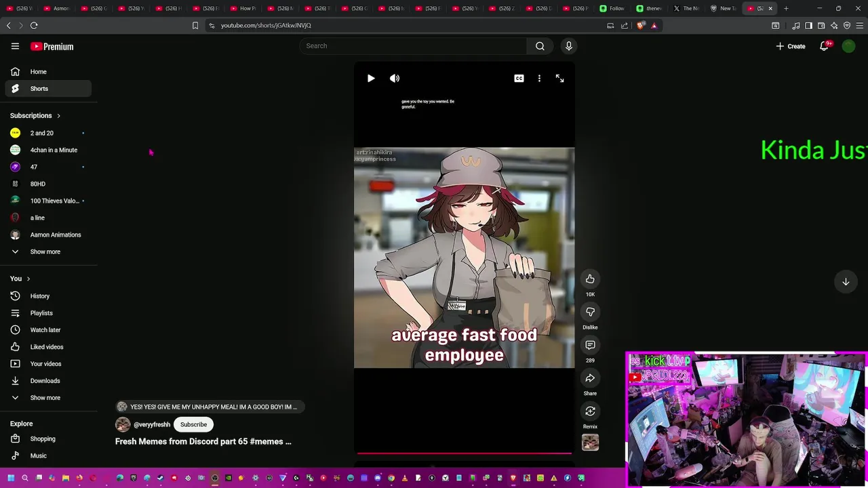Screen dimensions: 868x488
Task: Read the title Fresh Memes from Discord part 65
Action: pyautogui.click(x=203, y=441)
